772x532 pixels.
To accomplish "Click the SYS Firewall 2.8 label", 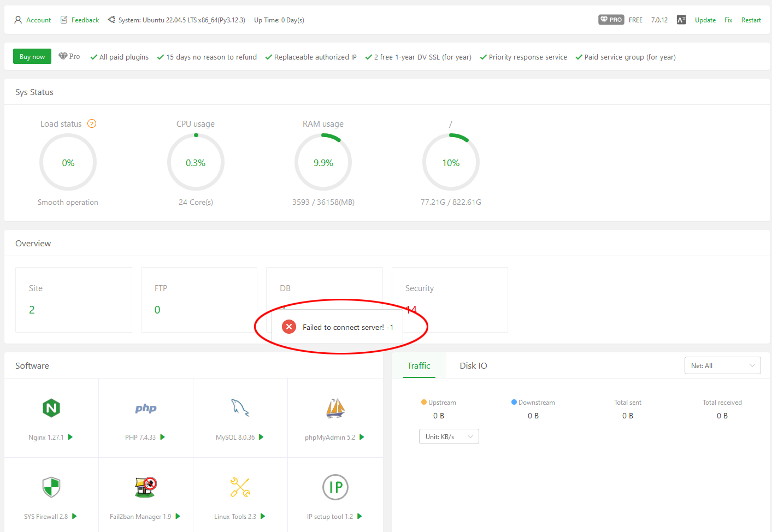I will (x=46, y=517).
